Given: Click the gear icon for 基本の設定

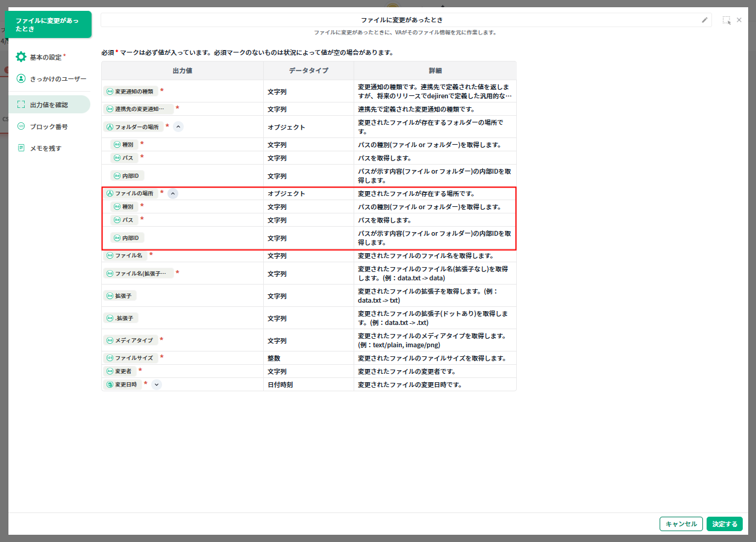Looking at the screenshot, I should (x=21, y=57).
